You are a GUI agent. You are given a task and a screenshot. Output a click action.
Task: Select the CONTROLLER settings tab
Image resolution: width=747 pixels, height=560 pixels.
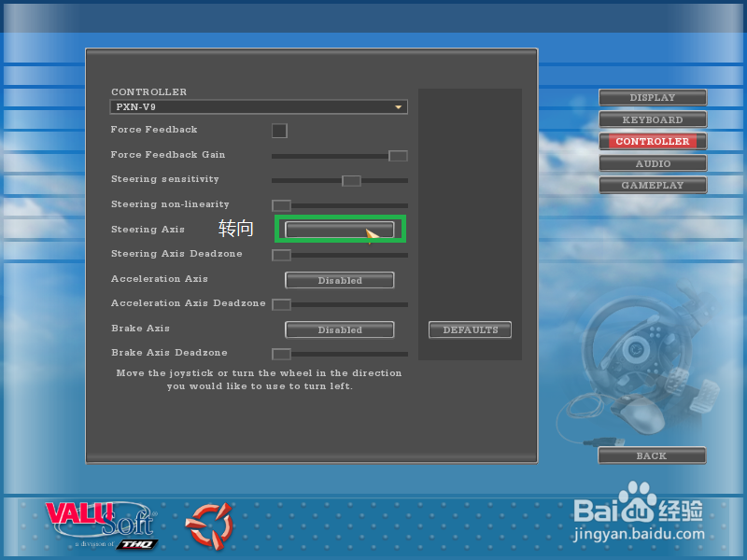(x=653, y=141)
